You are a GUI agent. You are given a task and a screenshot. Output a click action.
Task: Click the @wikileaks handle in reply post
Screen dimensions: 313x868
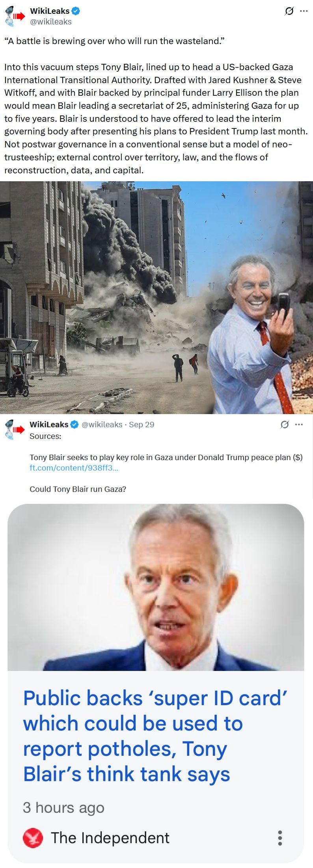click(x=102, y=424)
